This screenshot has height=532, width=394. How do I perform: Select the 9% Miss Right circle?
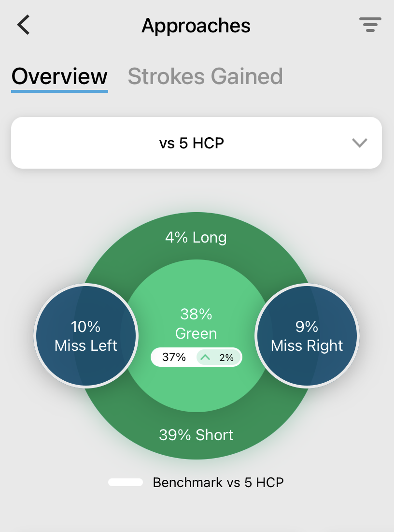[307, 335]
